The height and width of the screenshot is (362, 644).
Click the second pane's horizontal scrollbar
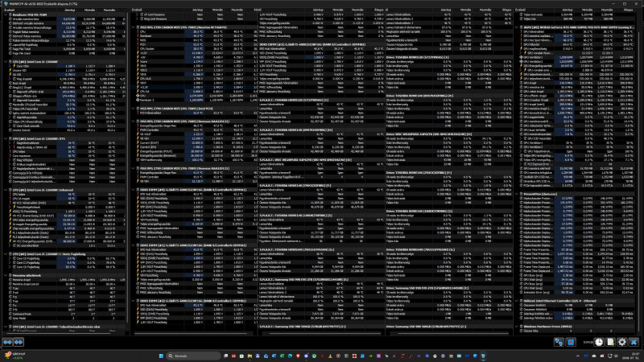[x=191, y=334]
